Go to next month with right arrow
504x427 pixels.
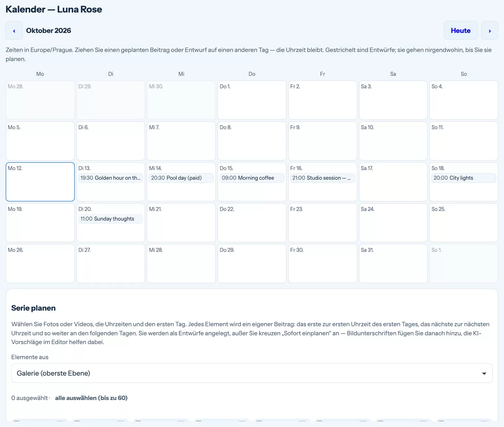(490, 30)
